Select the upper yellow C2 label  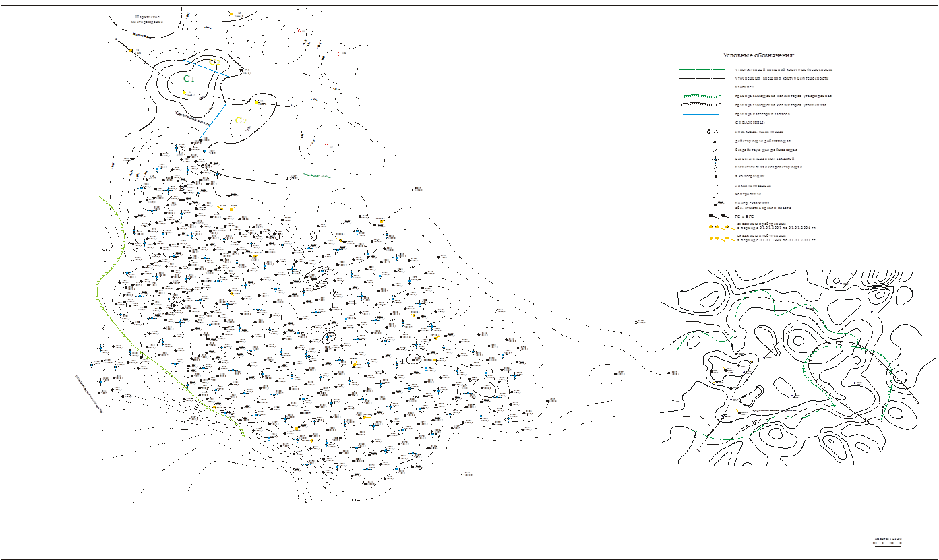214,62
